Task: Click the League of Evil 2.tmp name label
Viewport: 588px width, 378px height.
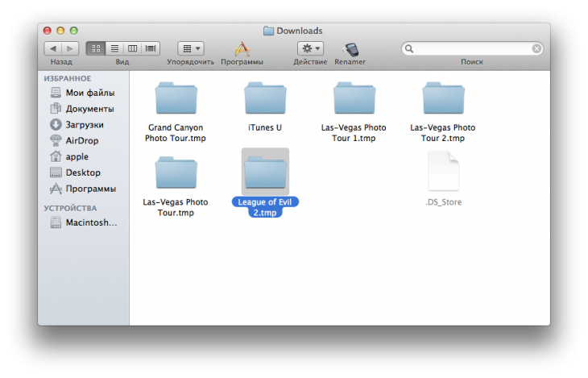Action: click(x=265, y=207)
